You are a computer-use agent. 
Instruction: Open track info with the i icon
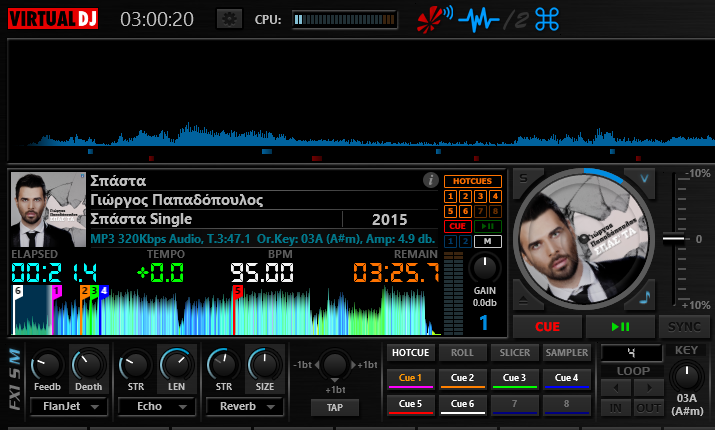pos(430,180)
